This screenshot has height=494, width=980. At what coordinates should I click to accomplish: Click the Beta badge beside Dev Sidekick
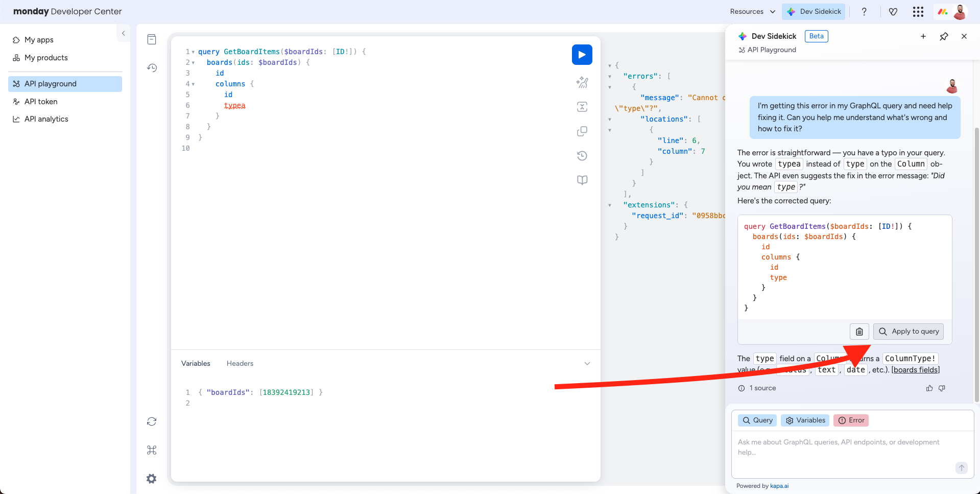point(816,36)
